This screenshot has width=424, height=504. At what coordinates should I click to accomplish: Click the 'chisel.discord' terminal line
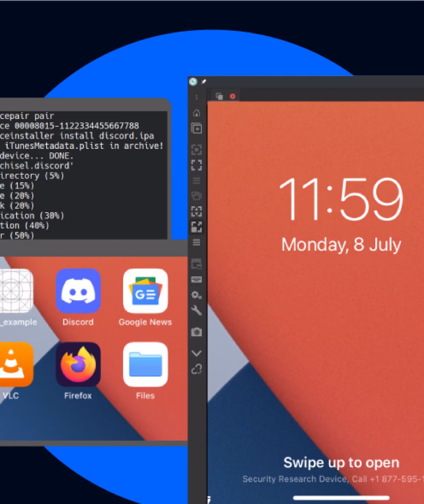pos(36,166)
